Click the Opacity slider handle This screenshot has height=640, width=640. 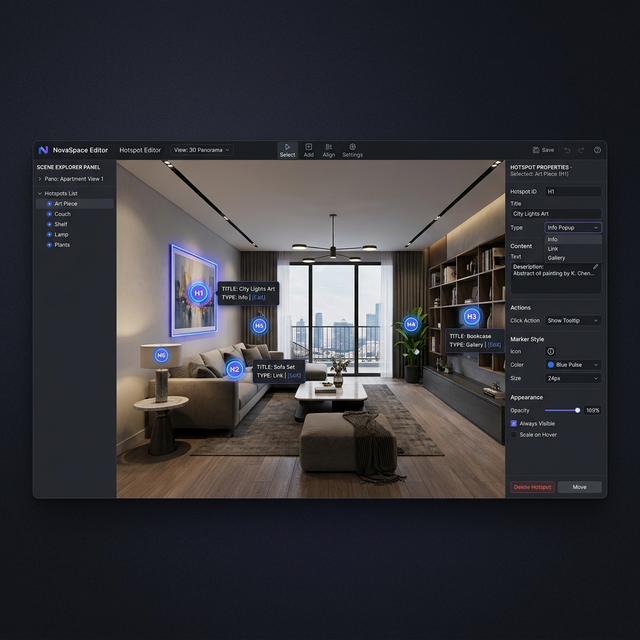(577, 410)
